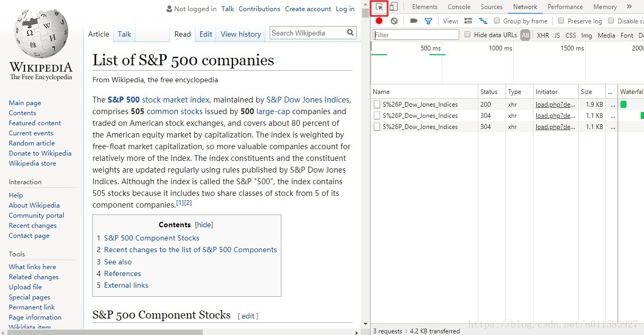Image resolution: width=644 pixels, height=335 pixels.
Task: Click the green waterfall bar of 200 request
Action: [x=623, y=105]
